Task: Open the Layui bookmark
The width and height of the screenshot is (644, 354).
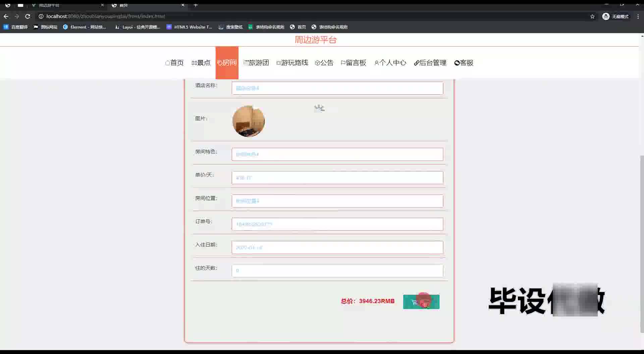Action: pos(138,27)
